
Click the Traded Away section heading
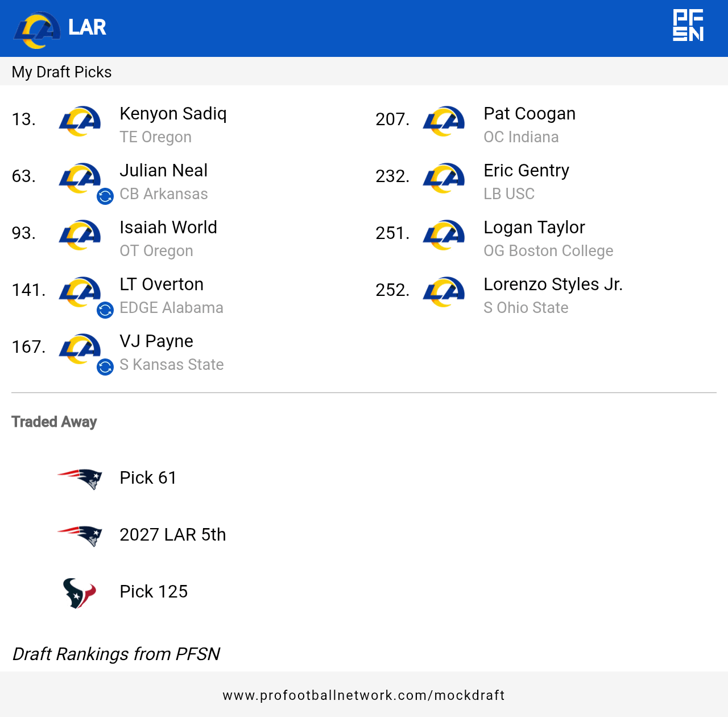(54, 422)
